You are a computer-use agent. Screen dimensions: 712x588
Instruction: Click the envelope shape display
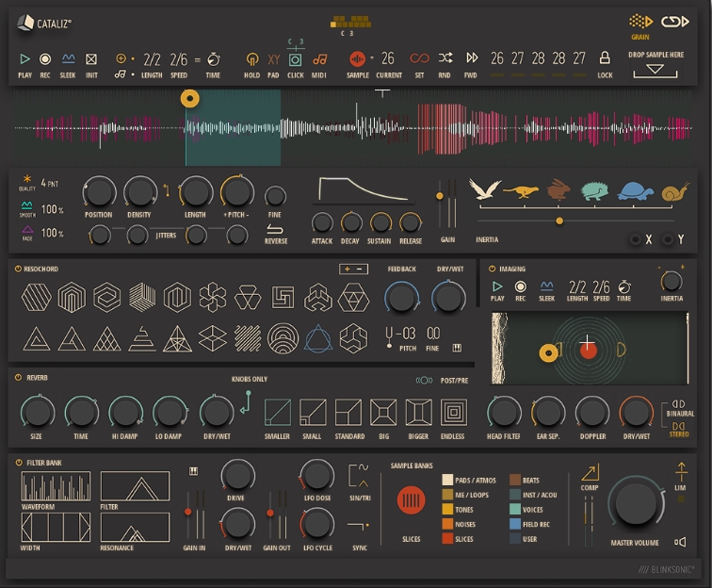pyautogui.click(x=364, y=189)
